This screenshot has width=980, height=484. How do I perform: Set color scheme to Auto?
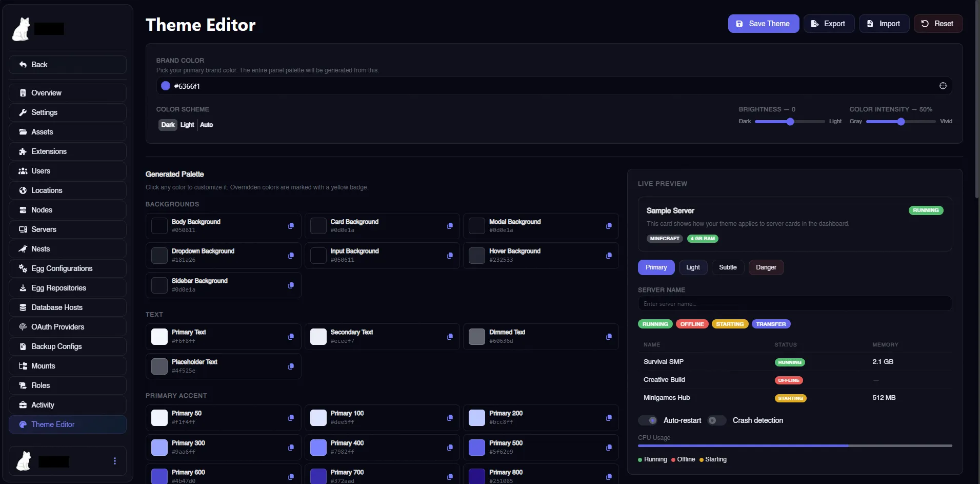click(x=206, y=125)
